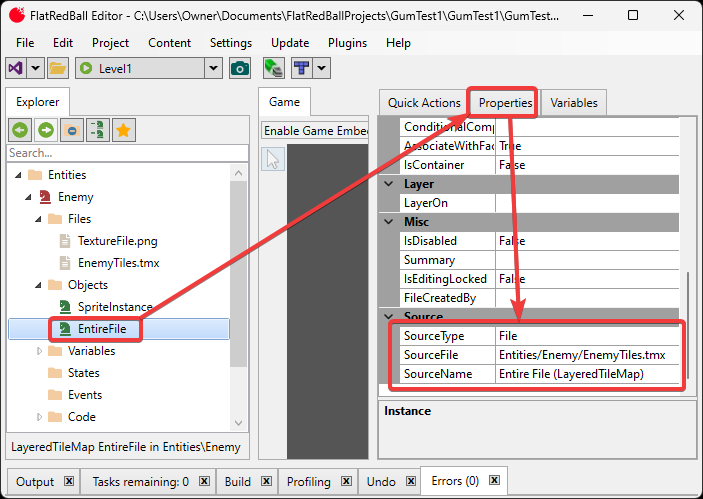Click the green back navigation arrow
703x499 pixels.
(x=20, y=130)
